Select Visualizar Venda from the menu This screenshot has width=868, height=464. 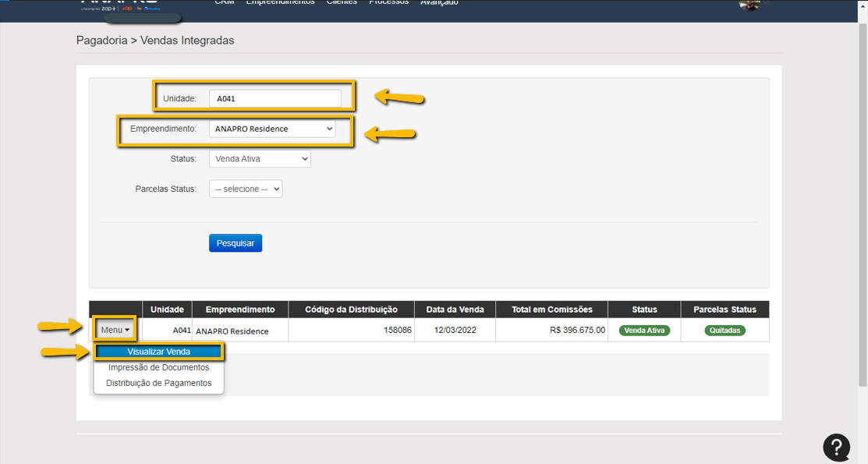pyautogui.click(x=159, y=352)
